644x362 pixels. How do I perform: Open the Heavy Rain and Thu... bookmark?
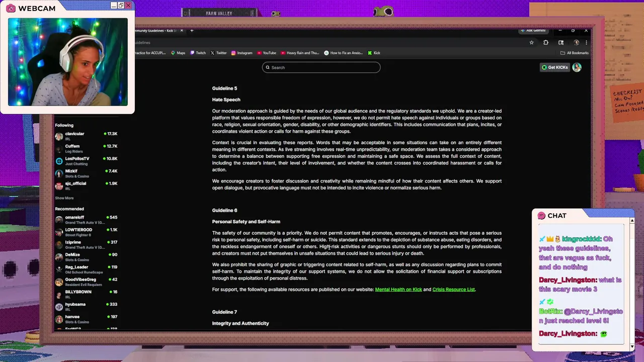click(300, 53)
